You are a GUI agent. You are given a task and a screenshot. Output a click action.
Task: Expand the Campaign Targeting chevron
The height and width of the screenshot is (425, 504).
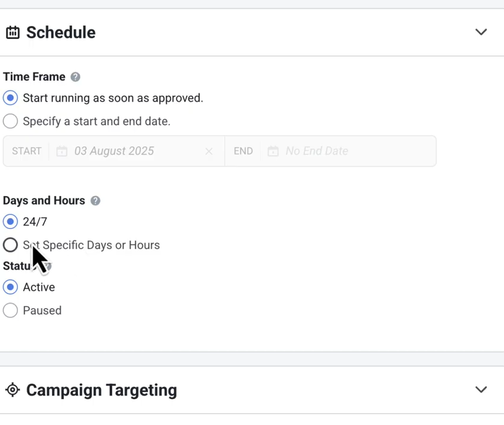481,390
